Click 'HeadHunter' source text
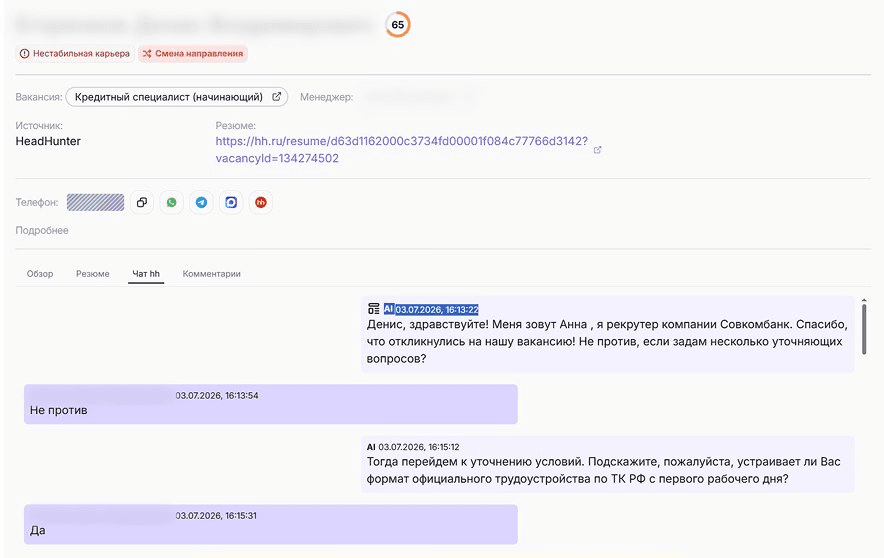The image size is (884, 558). tap(48, 141)
